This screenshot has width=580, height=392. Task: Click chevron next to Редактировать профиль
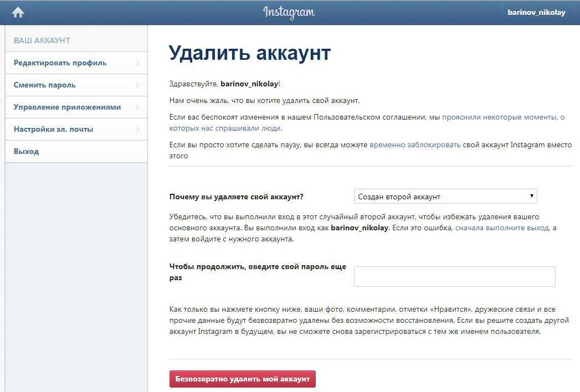point(137,63)
